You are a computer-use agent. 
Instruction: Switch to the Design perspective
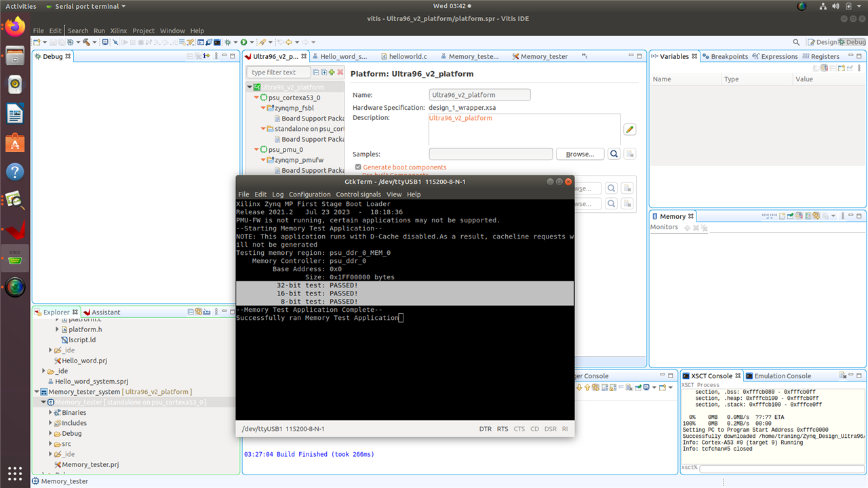[821, 42]
